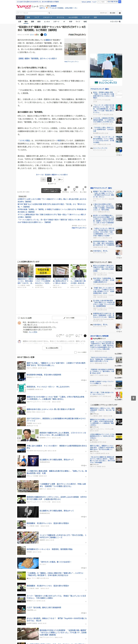Click the article's 想定外の事態 thumbnail image

(75, 49)
